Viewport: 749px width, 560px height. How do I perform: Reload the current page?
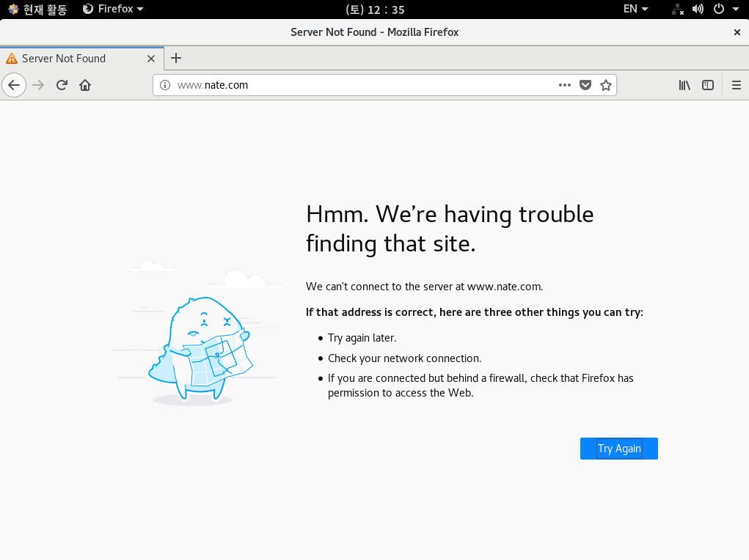[x=62, y=85]
